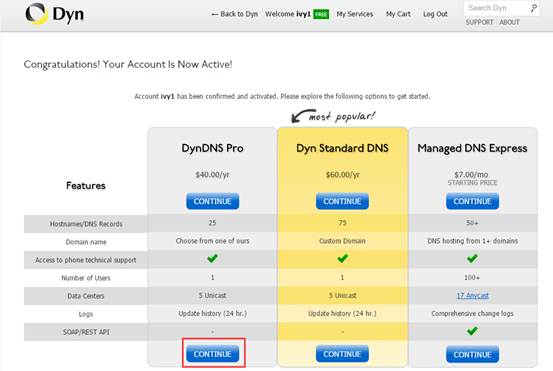Viewport: 553px width, 371px height.
Task: Click top CONTINUE under DynDNS Pro
Action: [x=212, y=201]
